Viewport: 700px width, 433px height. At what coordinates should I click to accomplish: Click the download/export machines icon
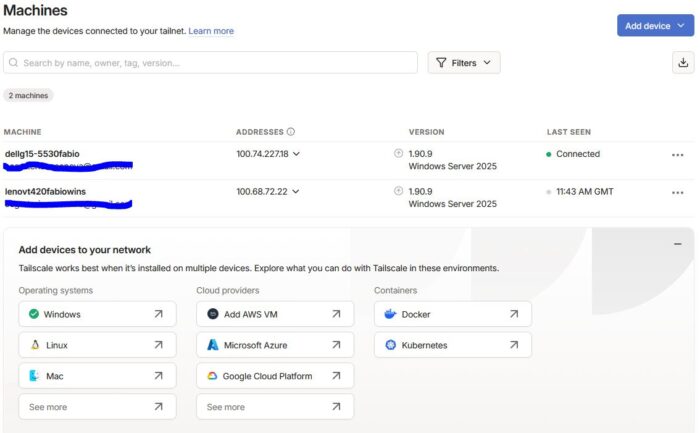[683, 62]
